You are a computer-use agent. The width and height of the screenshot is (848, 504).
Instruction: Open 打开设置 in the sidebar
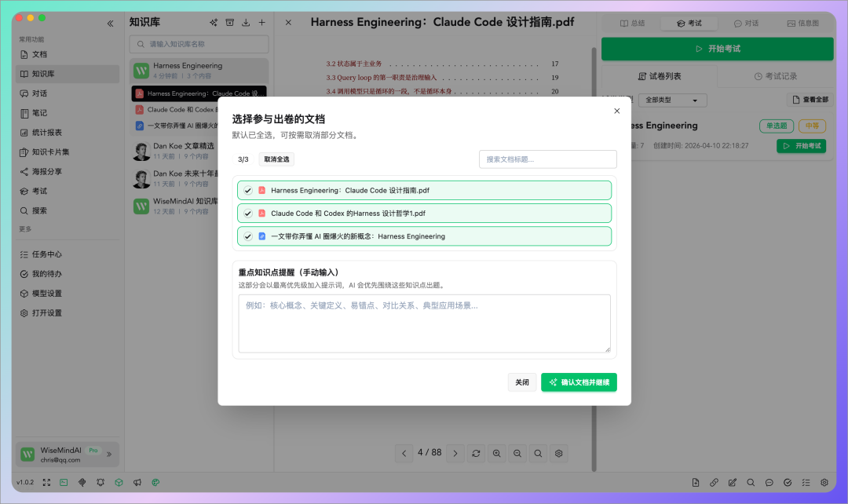(x=68, y=312)
